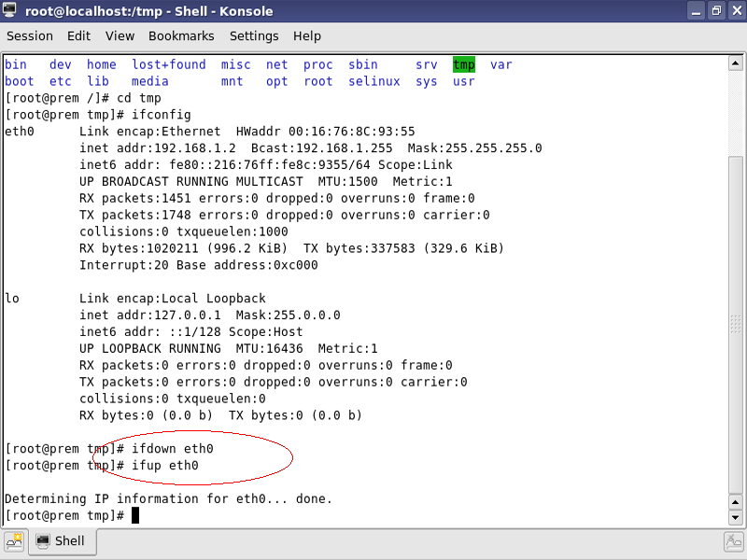Expand the Bookmarks menu

[181, 36]
